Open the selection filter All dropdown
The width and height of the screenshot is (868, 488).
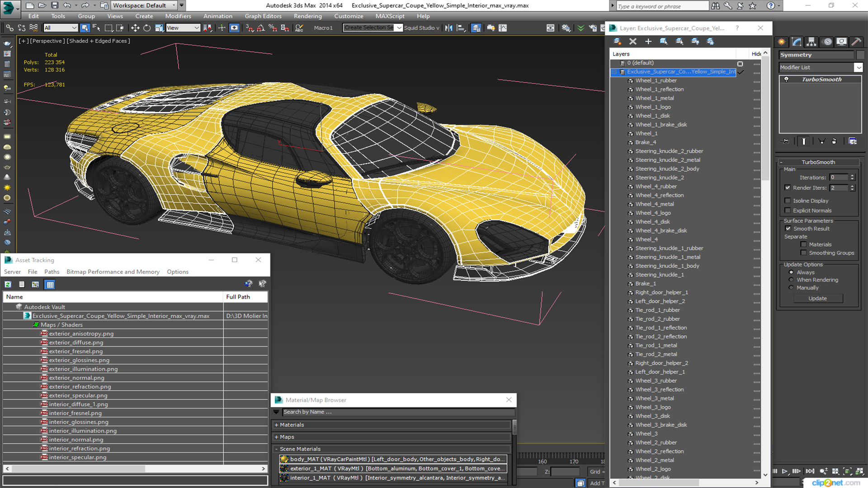click(60, 28)
